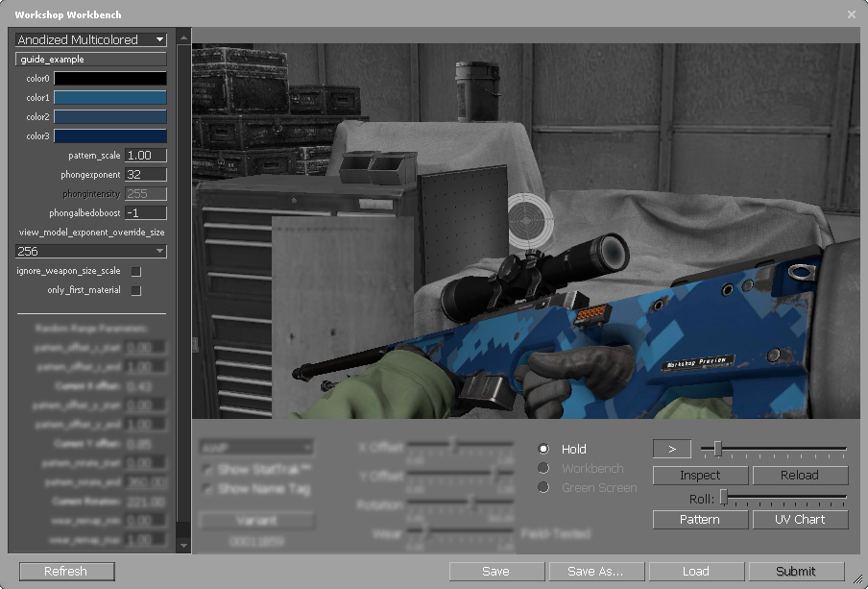The height and width of the screenshot is (589, 868).
Task: Click the Roll slider handle
Action: tap(724, 498)
